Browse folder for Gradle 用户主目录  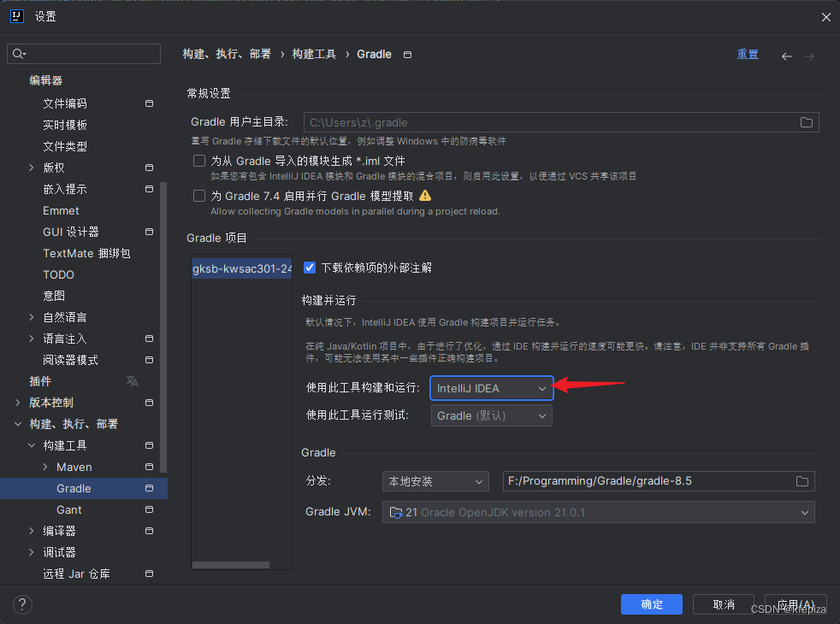click(807, 122)
